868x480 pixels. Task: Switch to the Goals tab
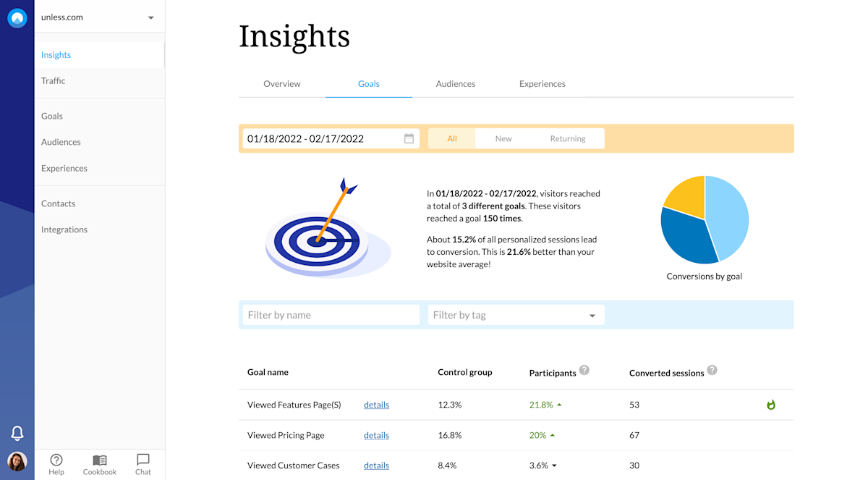tap(369, 84)
